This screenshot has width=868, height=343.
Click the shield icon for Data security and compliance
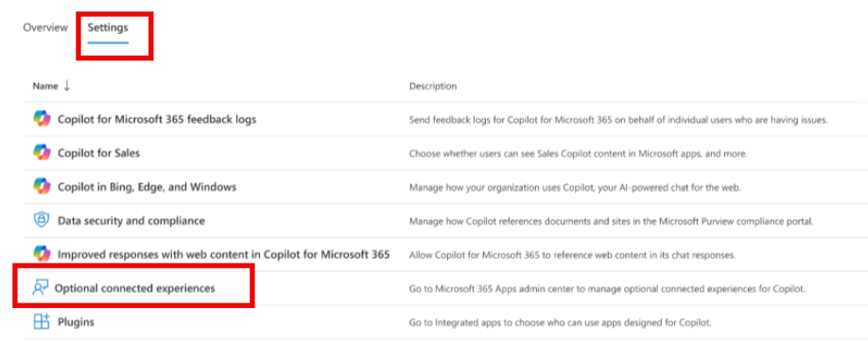(42, 220)
